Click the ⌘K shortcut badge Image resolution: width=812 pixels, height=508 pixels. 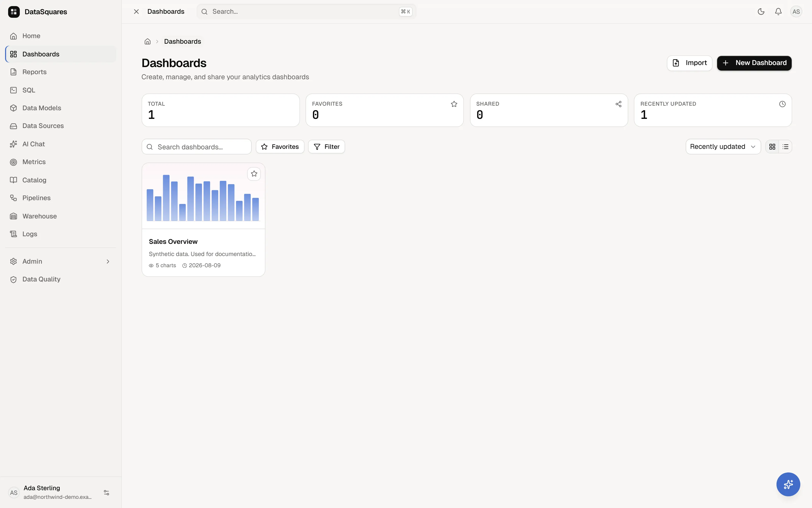[405, 12]
